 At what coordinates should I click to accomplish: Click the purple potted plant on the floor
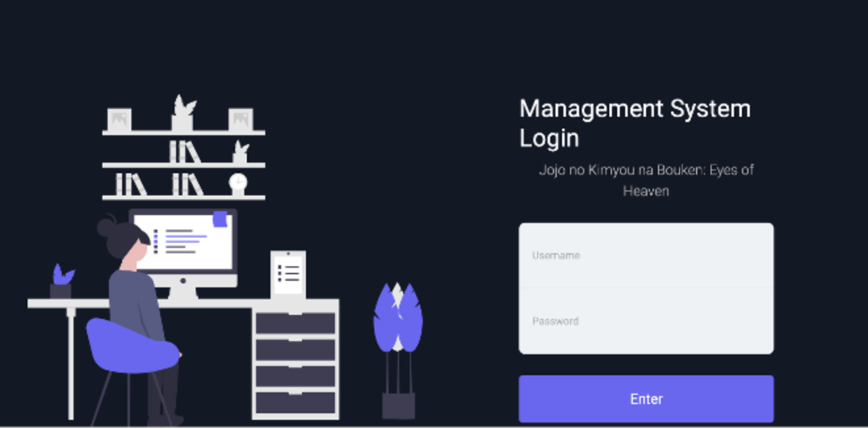tap(397, 321)
